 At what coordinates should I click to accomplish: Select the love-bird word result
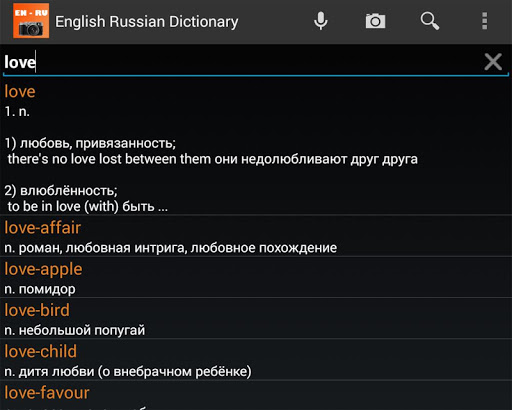coord(256,318)
